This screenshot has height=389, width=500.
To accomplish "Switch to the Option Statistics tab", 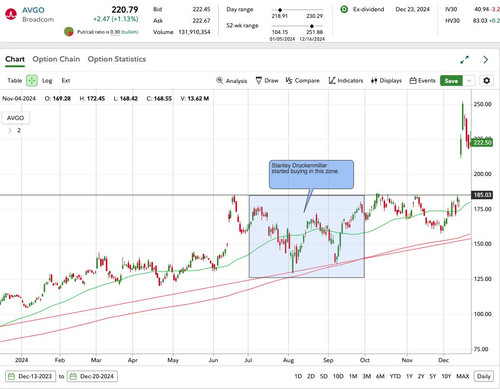I will [117, 59].
